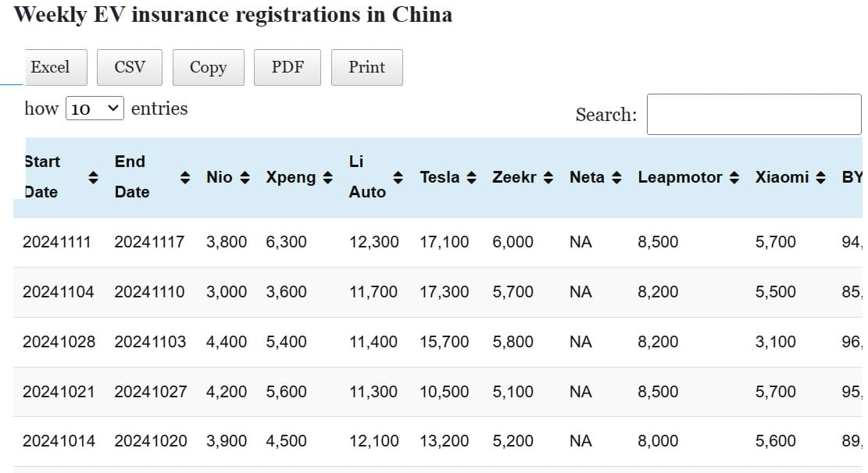Click the Neta column sort arrows
This screenshot has height=473, width=868.
coord(616,177)
